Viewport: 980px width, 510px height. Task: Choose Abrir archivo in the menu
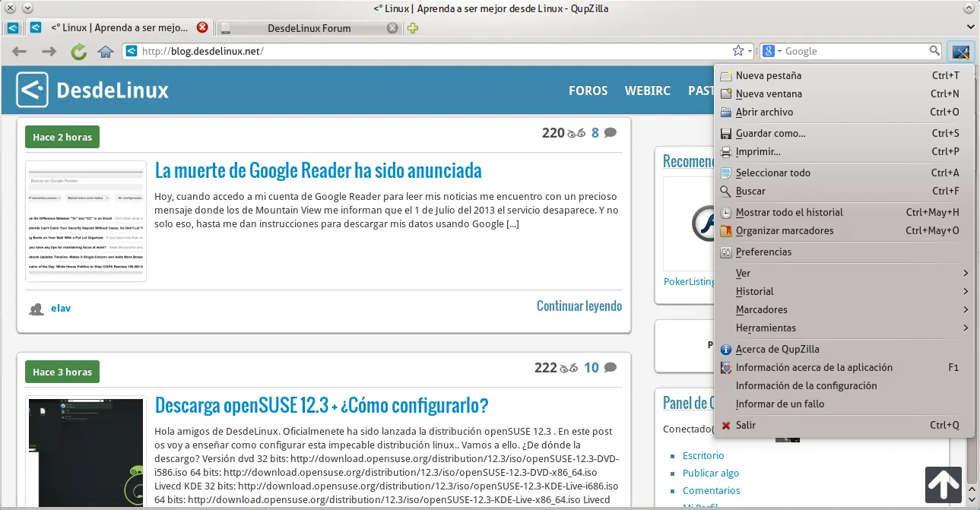click(844, 112)
